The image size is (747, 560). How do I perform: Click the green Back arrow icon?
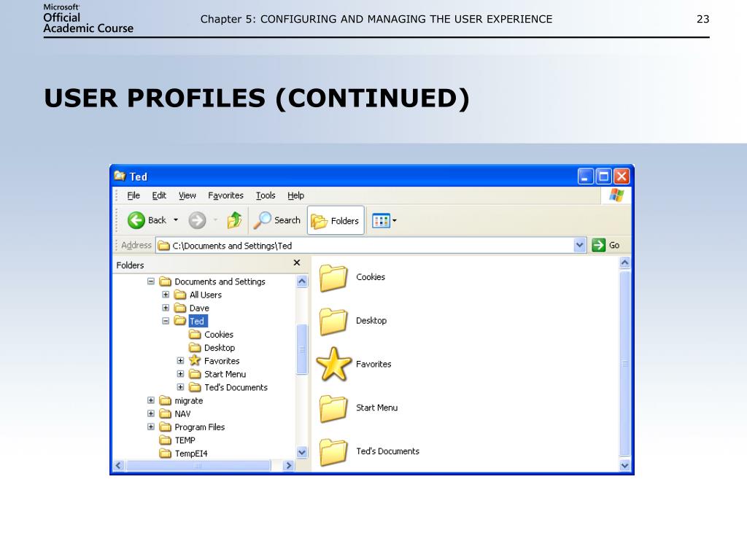click(x=136, y=220)
